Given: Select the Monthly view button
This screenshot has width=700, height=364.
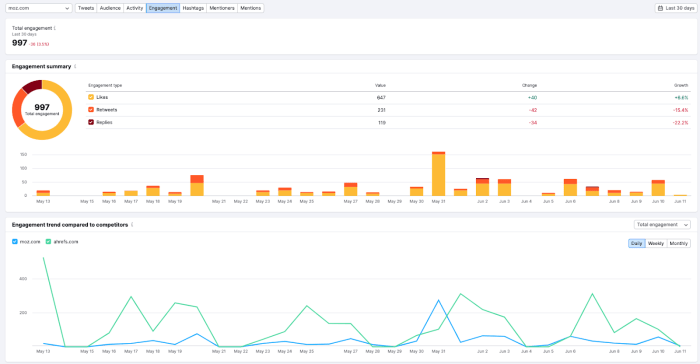Looking at the screenshot, I should [679, 243].
